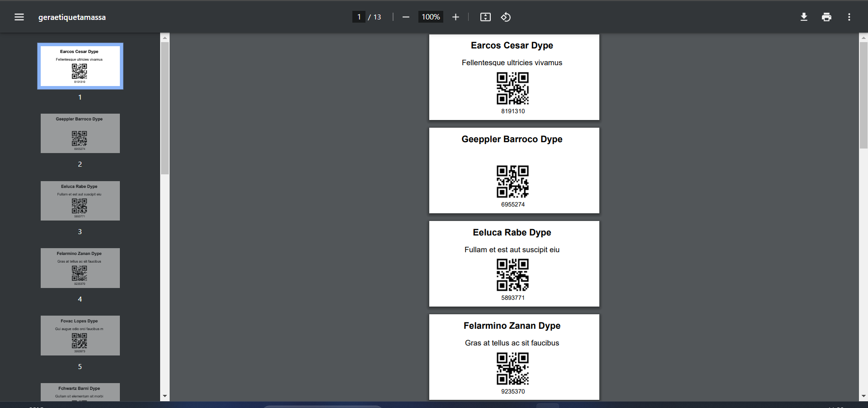Image resolution: width=868 pixels, height=408 pixels.
Task: Print the document
Action: pyautogui.click(x=826, y=17)
